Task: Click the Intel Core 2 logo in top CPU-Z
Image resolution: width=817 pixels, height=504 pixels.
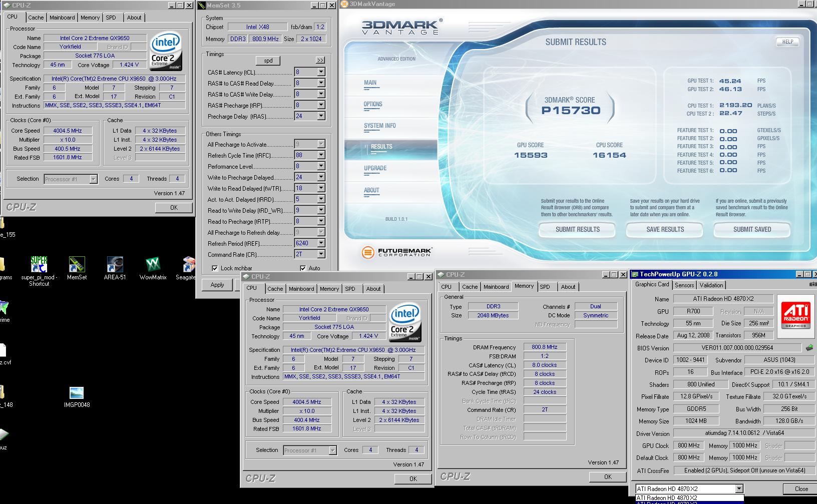Action: (x=166, y=51)
